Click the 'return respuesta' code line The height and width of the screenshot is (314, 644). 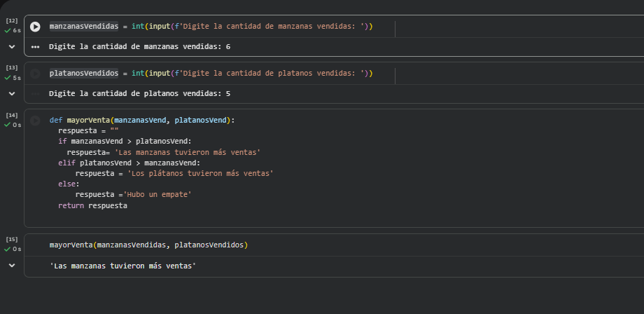click(x=92, y=206)
